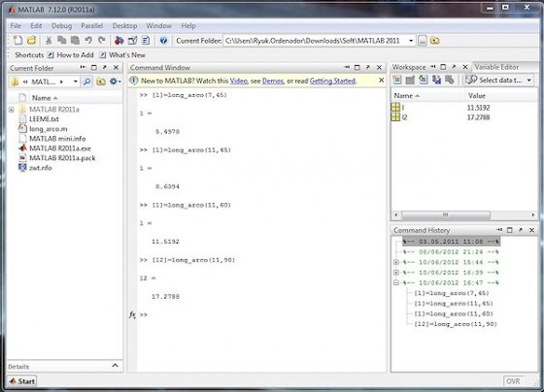The height and width of the screenshot is (392, 544).
Task: Browse for folder with ellipsis button
Action: (423, 41)
